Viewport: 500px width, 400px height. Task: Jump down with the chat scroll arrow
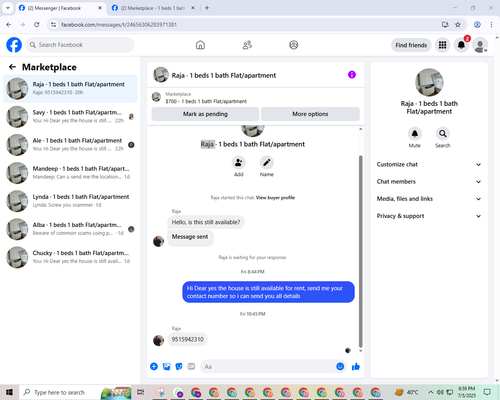[x=360, y=351]
